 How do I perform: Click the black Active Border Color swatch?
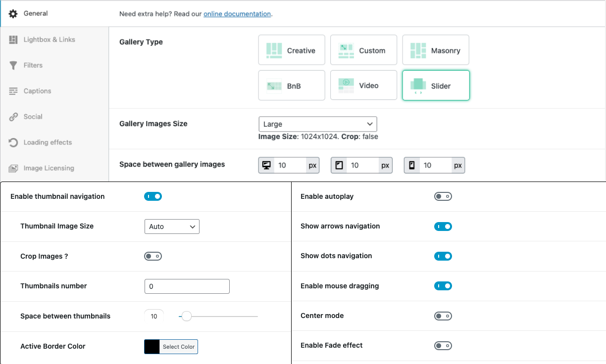[152, 347]
